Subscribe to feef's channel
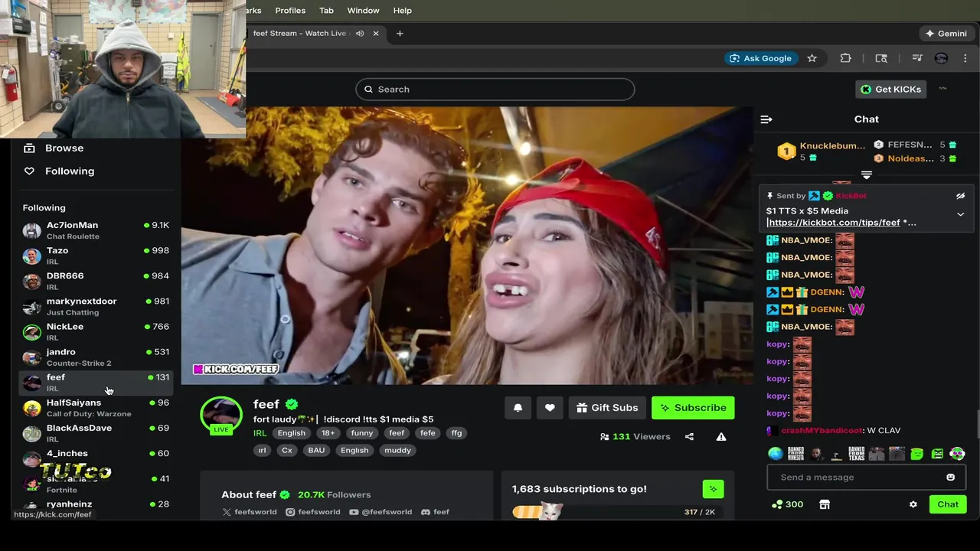This screenshot has height=551, width=980. (693, 408)
